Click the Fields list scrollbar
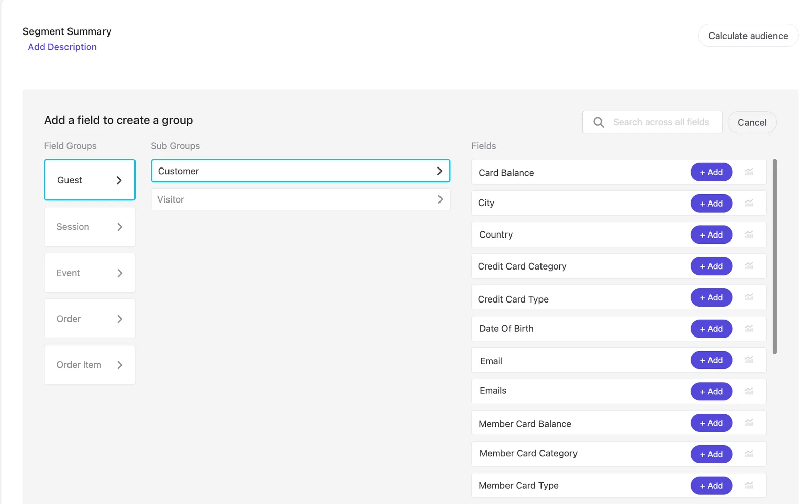Screen dimensions: 812x504 click(774, 256)
